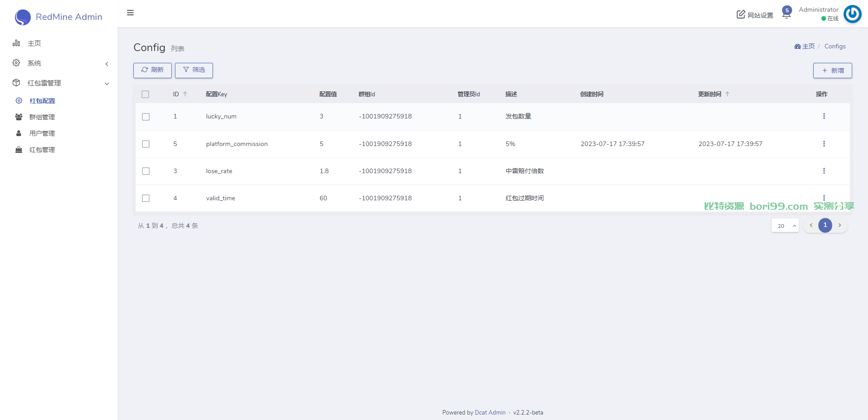
Task: Select the 红包管理 submenu item
Action: click(x=59, y=150)
